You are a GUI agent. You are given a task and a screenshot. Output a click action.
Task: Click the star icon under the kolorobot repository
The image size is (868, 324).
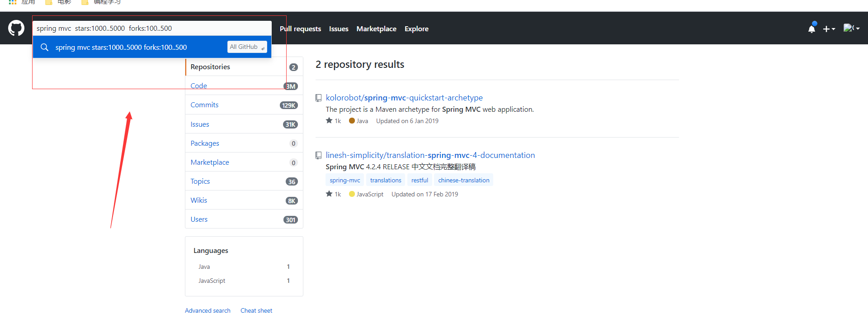[329, 121]
